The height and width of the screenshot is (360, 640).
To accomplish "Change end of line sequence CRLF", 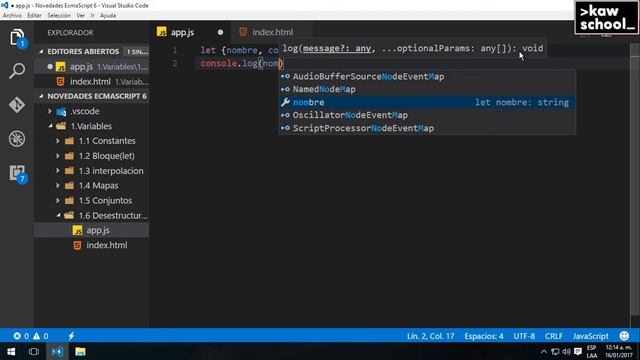I will pos(553,336).
